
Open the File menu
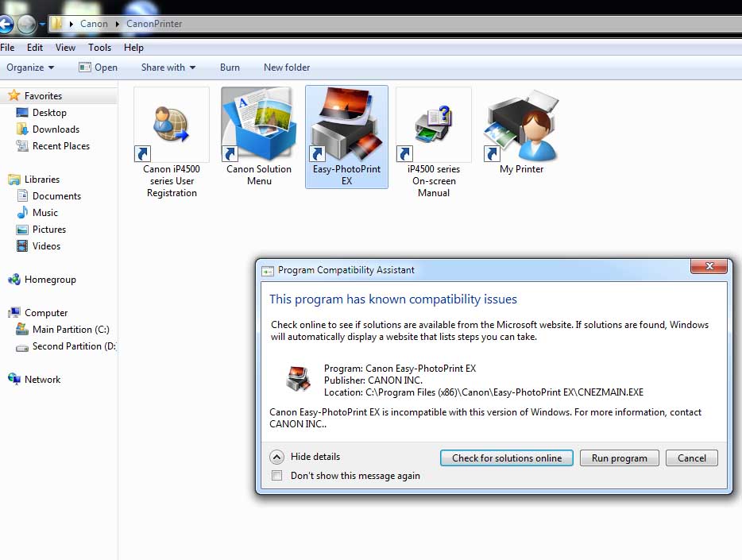click(7, 48)
